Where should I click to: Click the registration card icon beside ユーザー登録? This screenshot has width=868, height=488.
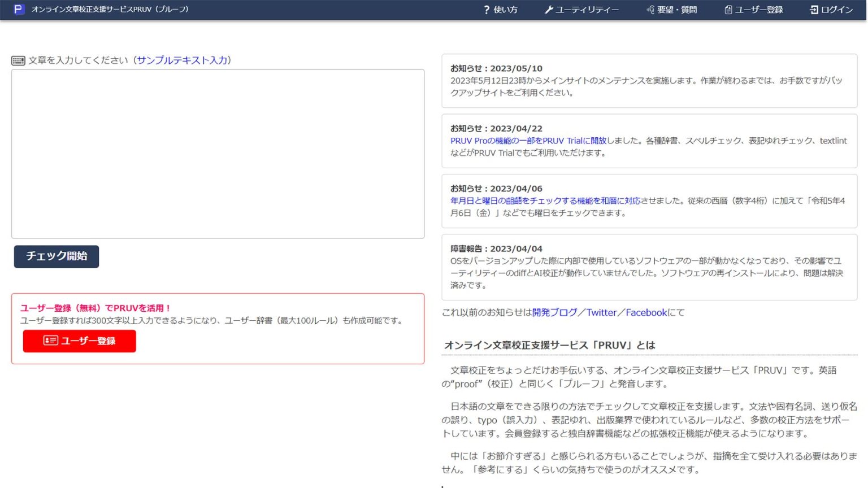click(727, 9)
